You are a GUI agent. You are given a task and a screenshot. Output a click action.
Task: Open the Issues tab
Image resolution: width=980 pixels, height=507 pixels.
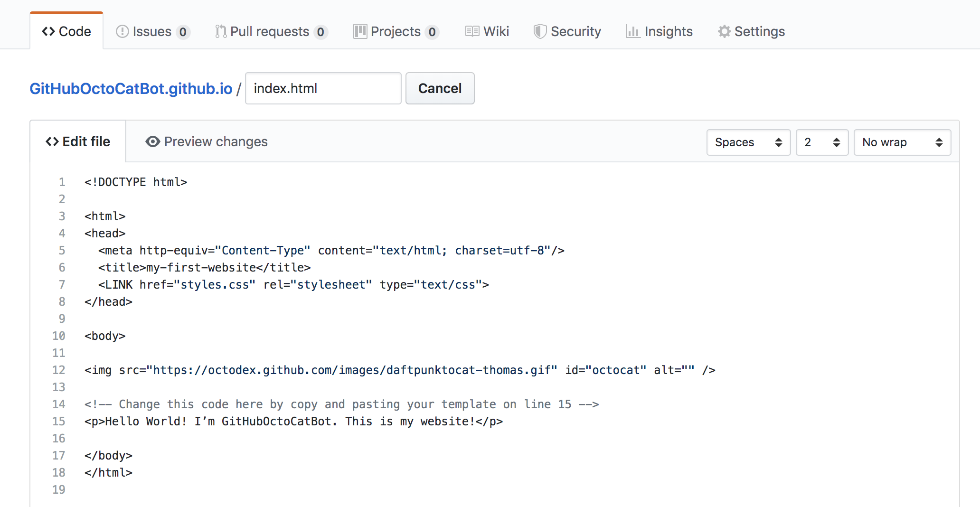pos(153,31)
